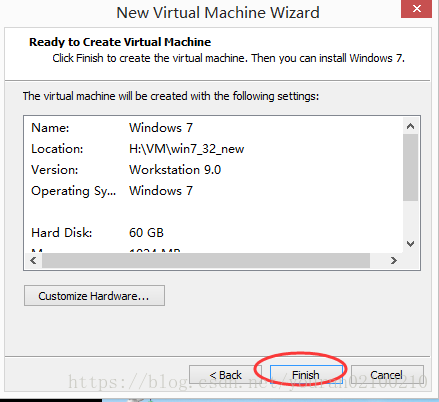439x402 pixels.
Task: Click the Version: label
Action: tap(55, 170)
